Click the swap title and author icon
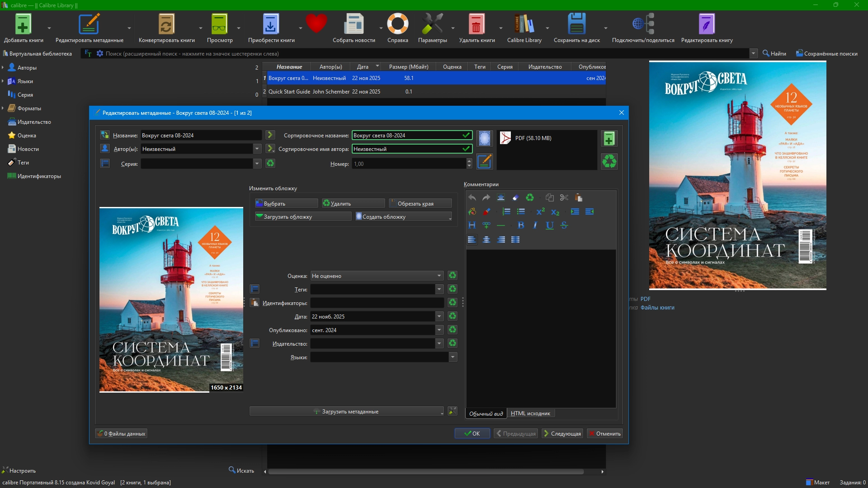868x488 pixels. coord(105,135)
